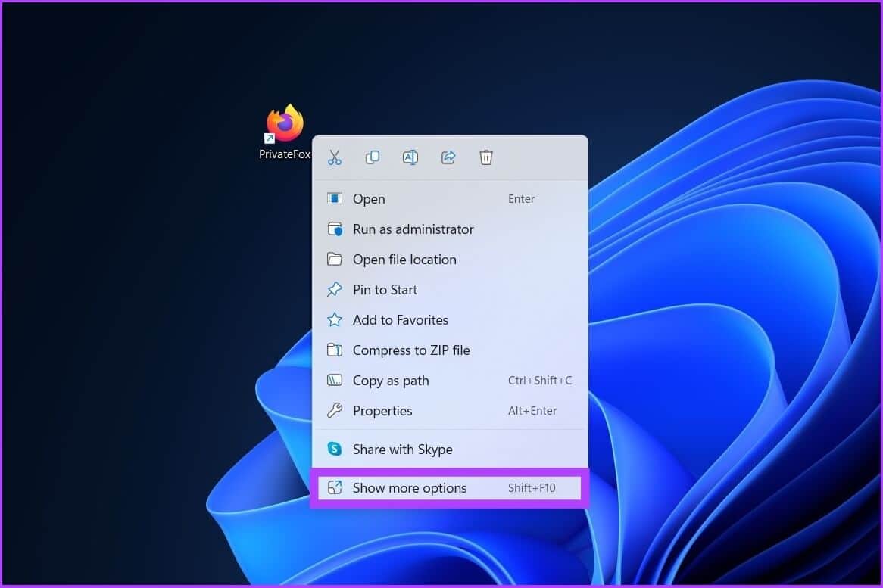Choose Copy as path
The width and height of the screenshot is (883, 588).
pos(450,381)
